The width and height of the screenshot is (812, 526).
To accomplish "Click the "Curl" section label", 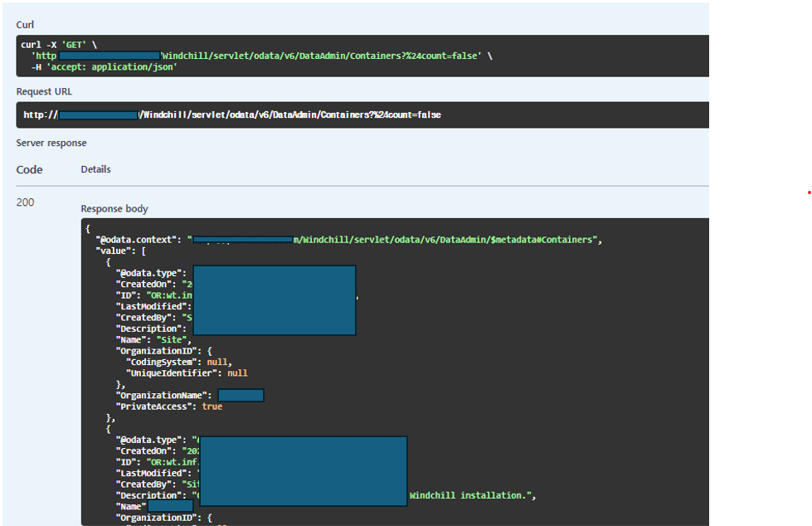I will click(25, 25).
